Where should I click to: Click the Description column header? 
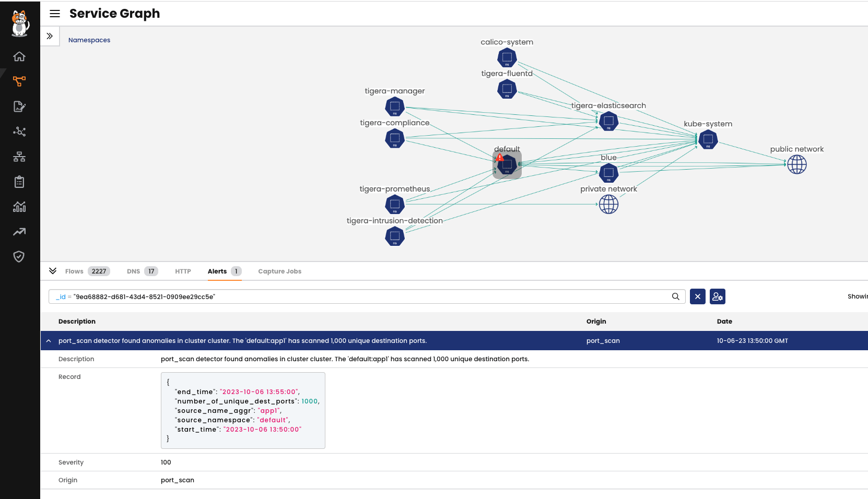click(77, 322)
